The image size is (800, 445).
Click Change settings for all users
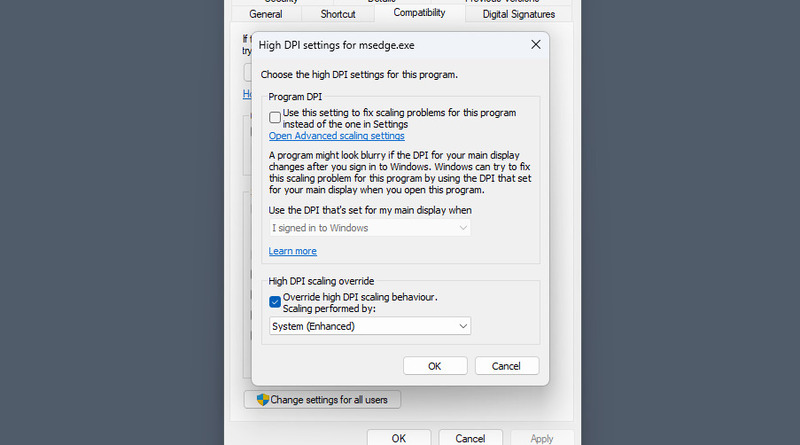pos(322,400)
